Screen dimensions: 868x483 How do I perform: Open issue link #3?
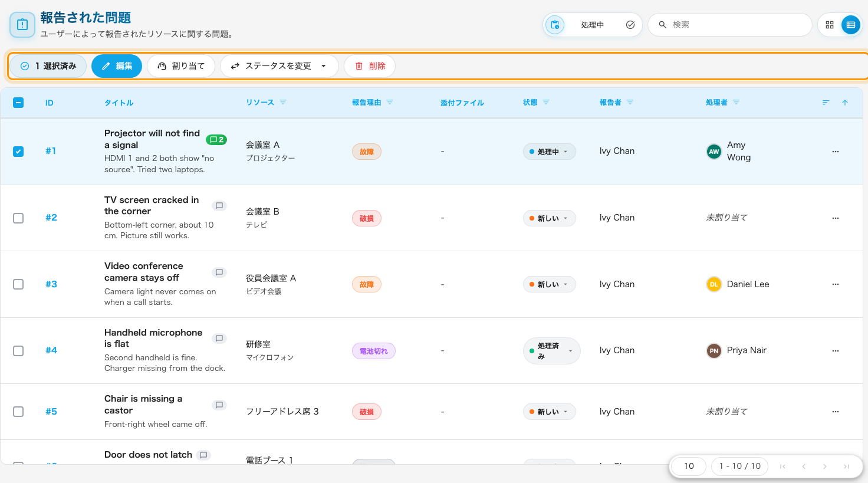[51, 284]
